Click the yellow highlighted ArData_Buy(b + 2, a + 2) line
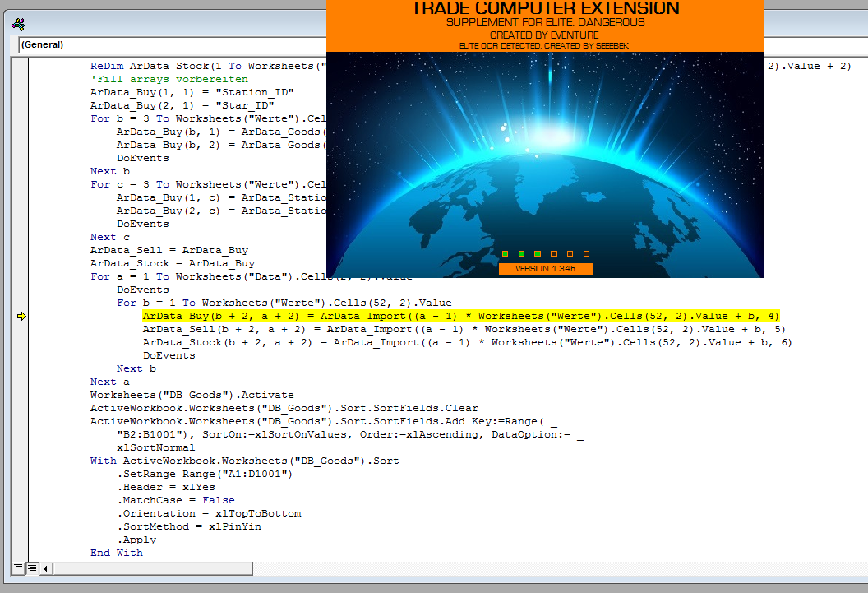868x593 pixels. coord(460,316)
